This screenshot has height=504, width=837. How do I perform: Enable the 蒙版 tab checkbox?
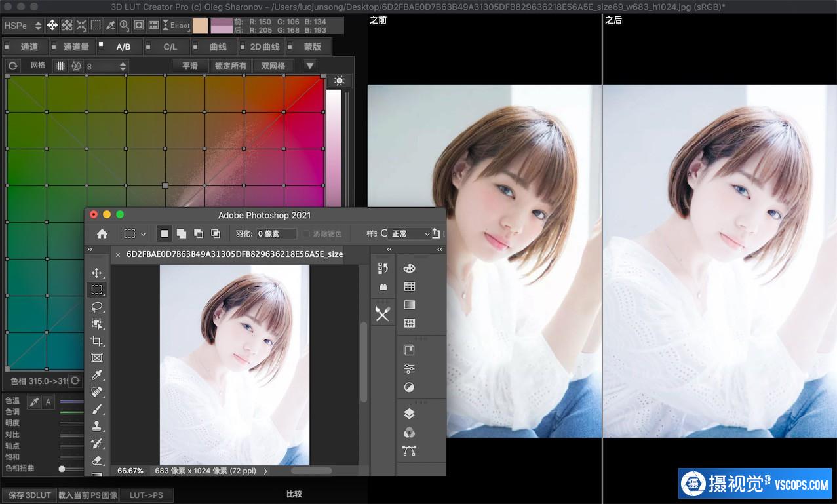pyautogui.click(x=289, y=47)
